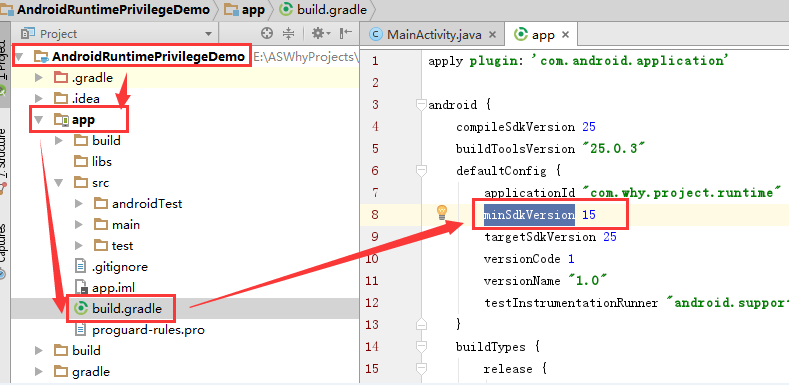Close the app editor tab
This screenshot has width=789, height=385.
566,35
